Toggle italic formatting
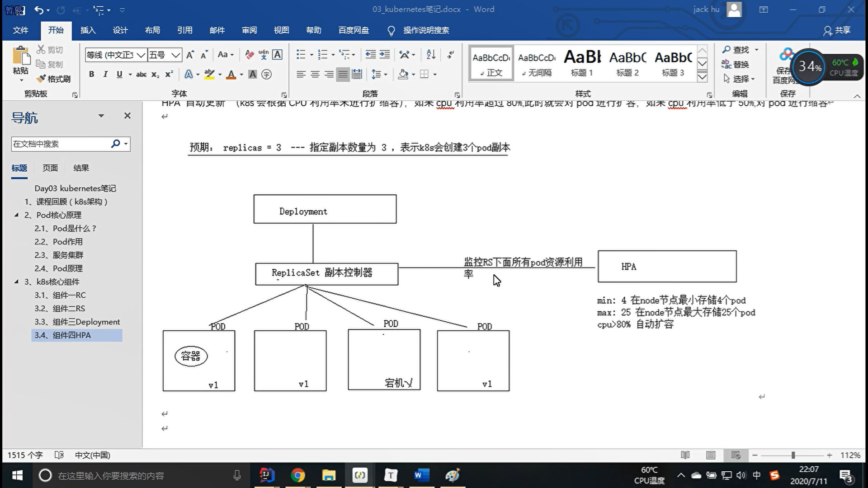868x488 pixels. click(x=105, y=74)
